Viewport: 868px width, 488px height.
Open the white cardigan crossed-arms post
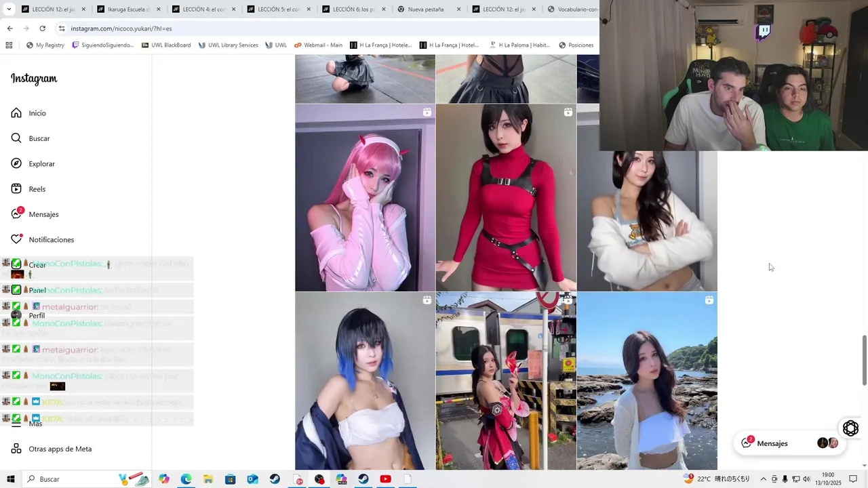pyautogui.click(x=647, y=220)
